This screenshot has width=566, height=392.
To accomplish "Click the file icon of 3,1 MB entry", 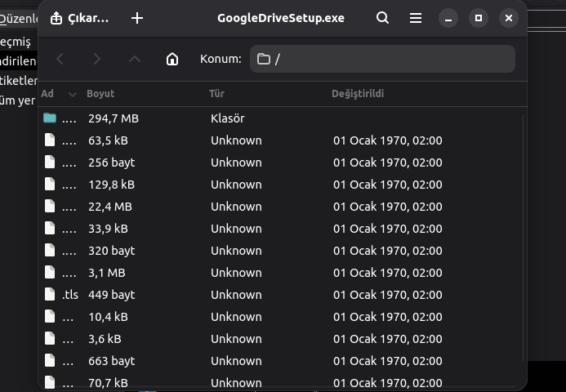I will point(50,273).
